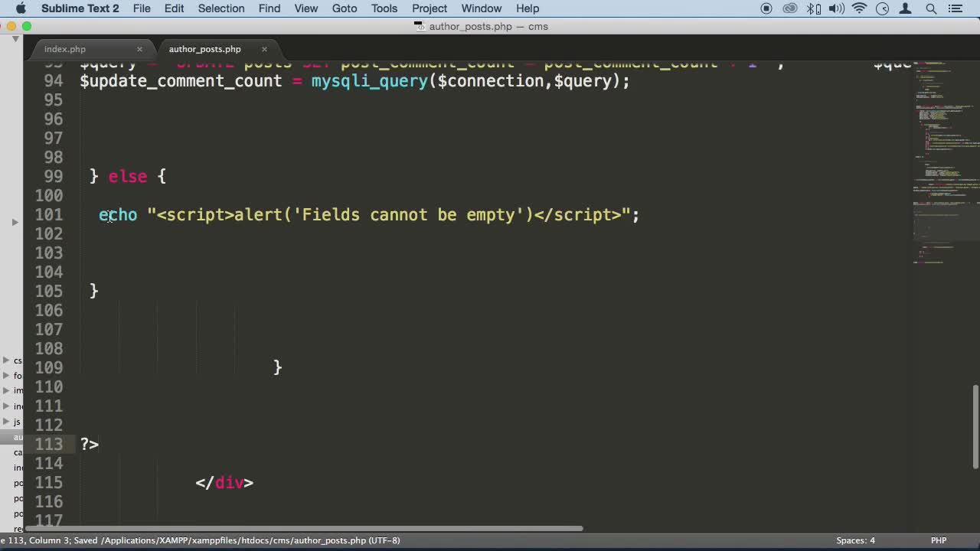Click the vertical scrollbar thumb
This screenshot has width=980, height=551.
pyautogui.click(x=975, y=426)
